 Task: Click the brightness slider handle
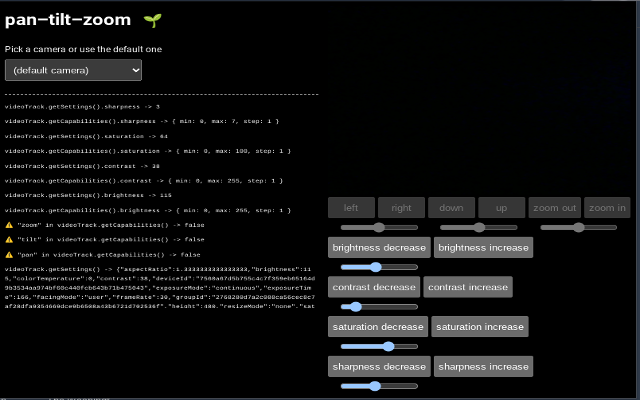click(376, 267)
